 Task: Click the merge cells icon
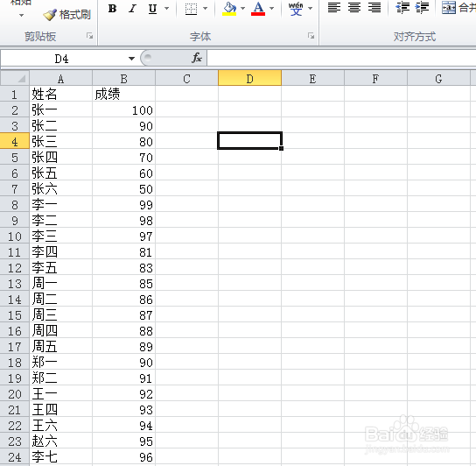pos(449,8)
